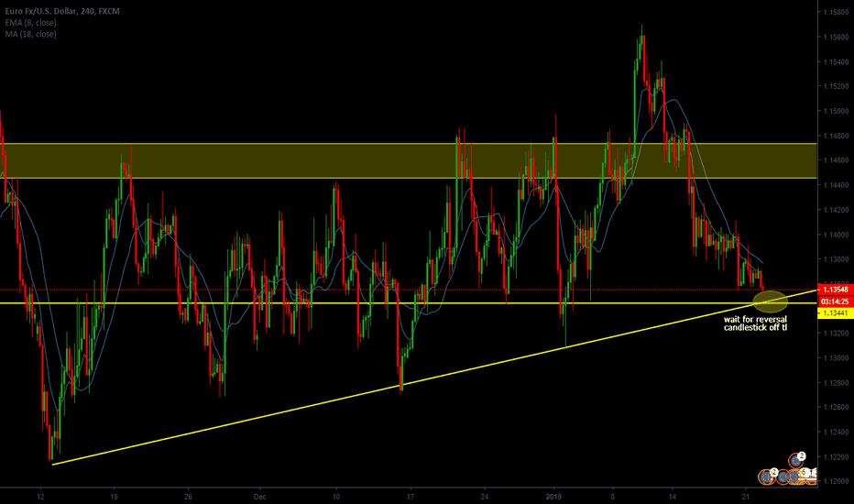The width and height of the screenshot is (854, 504).
Task: Select the yellow ellipse drawing at the trendline intersection
Action: 770,301
